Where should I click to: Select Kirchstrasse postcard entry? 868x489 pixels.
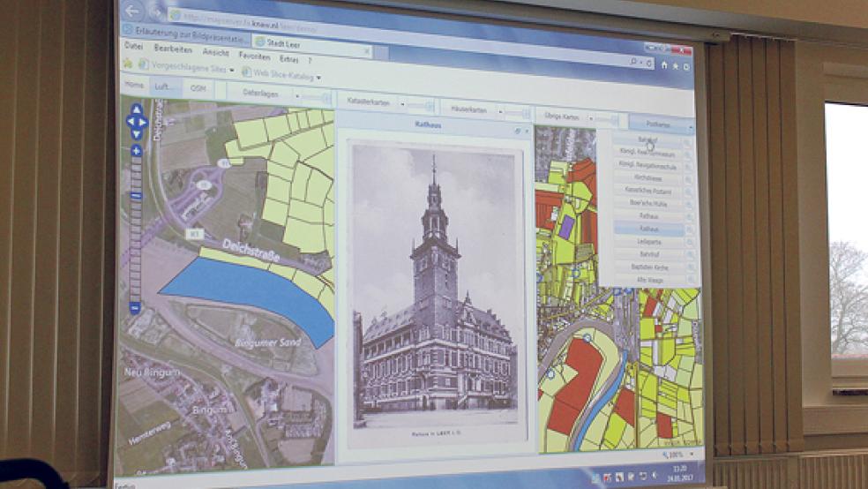point(647,179)
